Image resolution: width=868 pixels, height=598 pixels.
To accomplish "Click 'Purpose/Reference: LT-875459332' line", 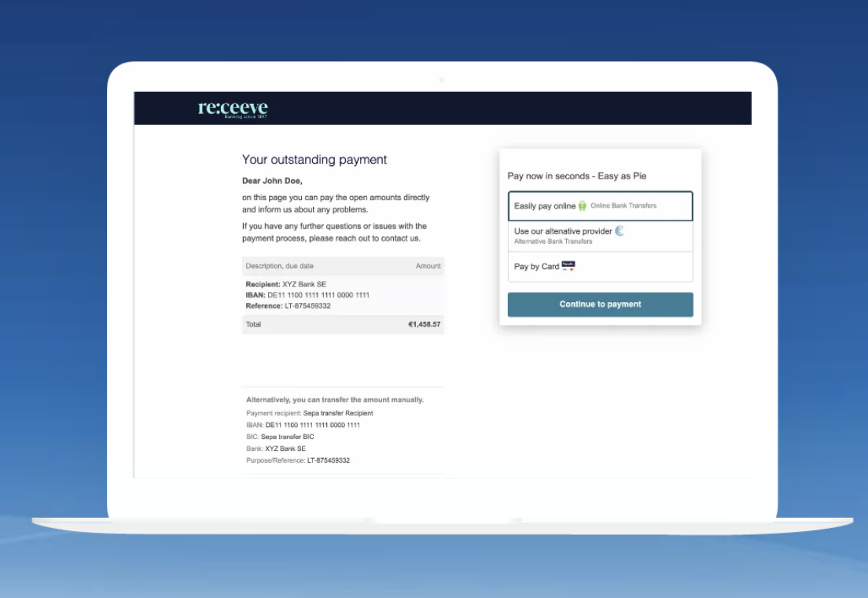I will 298,460.
